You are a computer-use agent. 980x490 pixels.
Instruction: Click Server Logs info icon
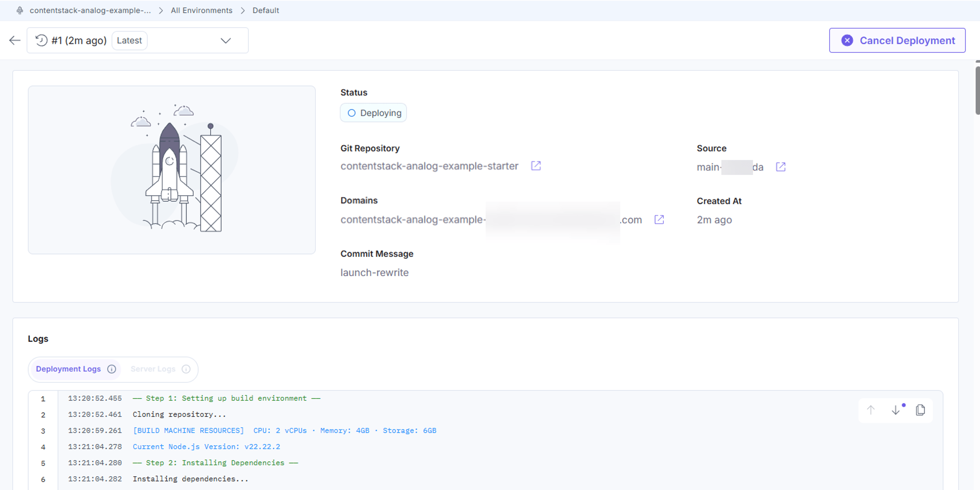pyautogui.click(x=186, y=369)
